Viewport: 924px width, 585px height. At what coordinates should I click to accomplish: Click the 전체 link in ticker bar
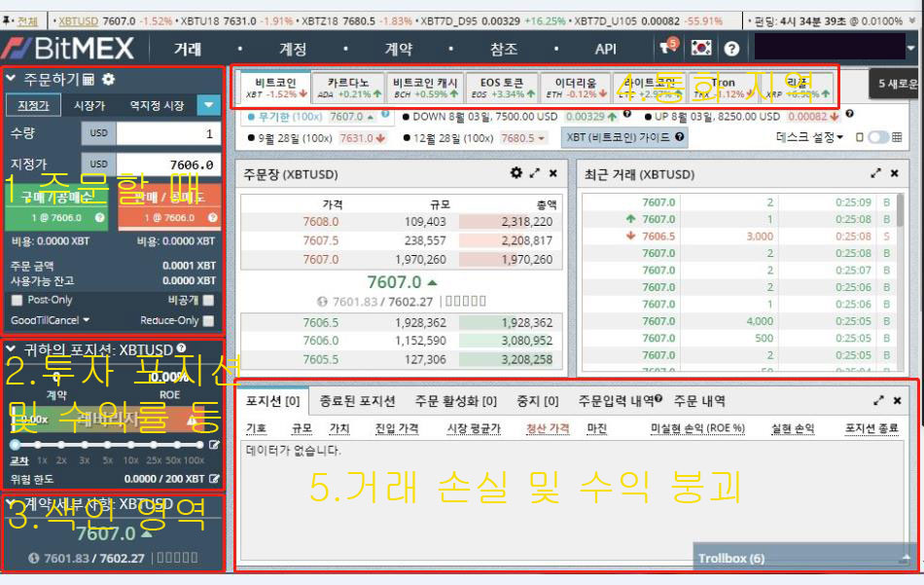pos(27,21)
